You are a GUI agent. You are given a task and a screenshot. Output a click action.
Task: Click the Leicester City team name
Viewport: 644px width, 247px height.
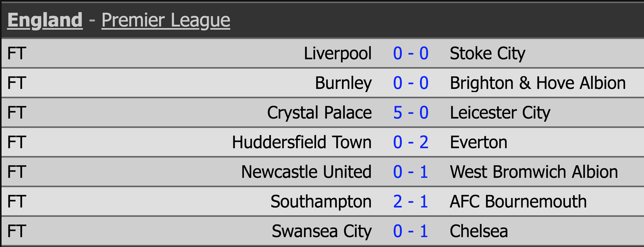pyautogui.click(x=500, y=113)
